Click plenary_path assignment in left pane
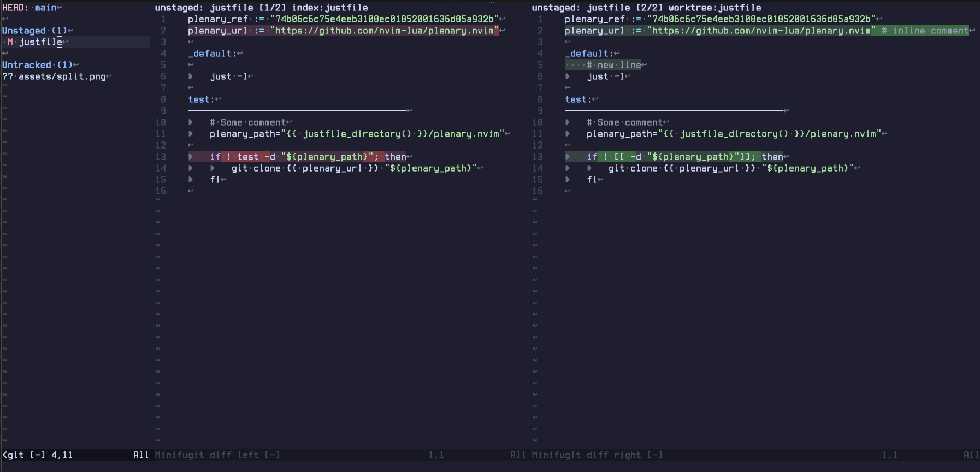This screenshot has height=472, width=980. tap(357, 134)
